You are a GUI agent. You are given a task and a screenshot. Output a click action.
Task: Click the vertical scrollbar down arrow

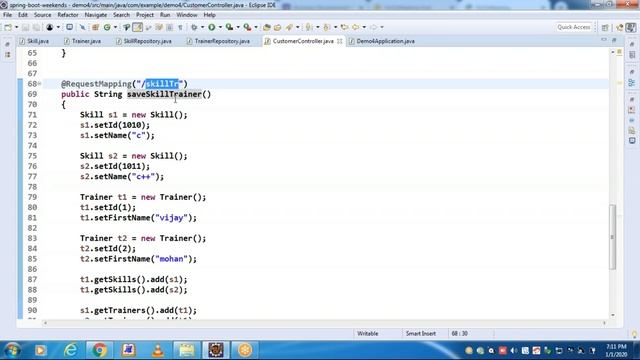pyautogui.click(x=612, y=315)
